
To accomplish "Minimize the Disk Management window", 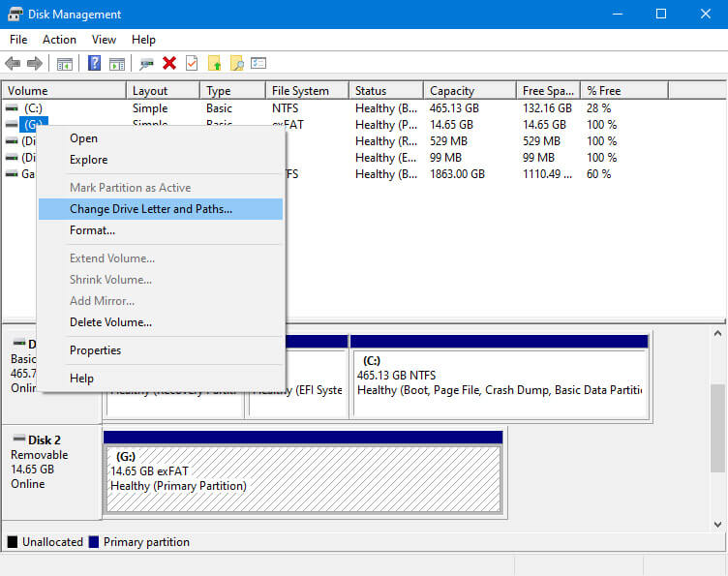I will click(618, 14).
